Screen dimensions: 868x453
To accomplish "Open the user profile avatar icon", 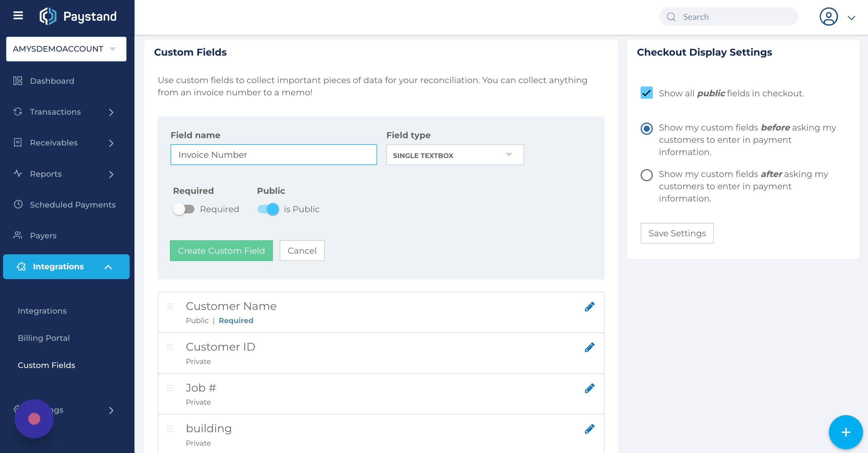I will point(829,17).
